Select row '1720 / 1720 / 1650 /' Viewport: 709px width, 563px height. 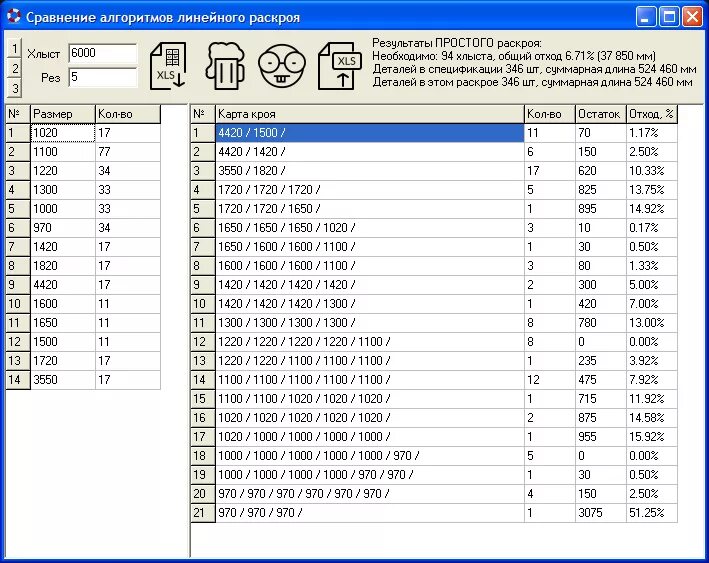(370, 209)
